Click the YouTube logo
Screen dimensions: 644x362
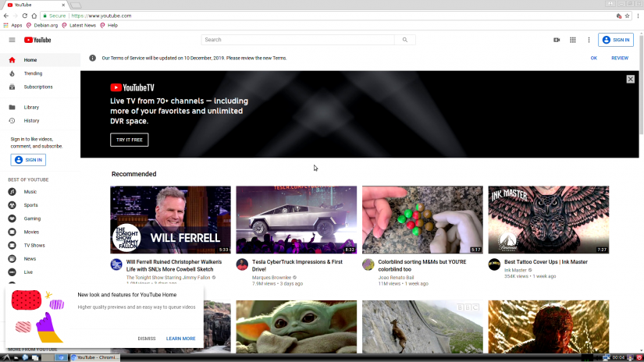[37, 40]
